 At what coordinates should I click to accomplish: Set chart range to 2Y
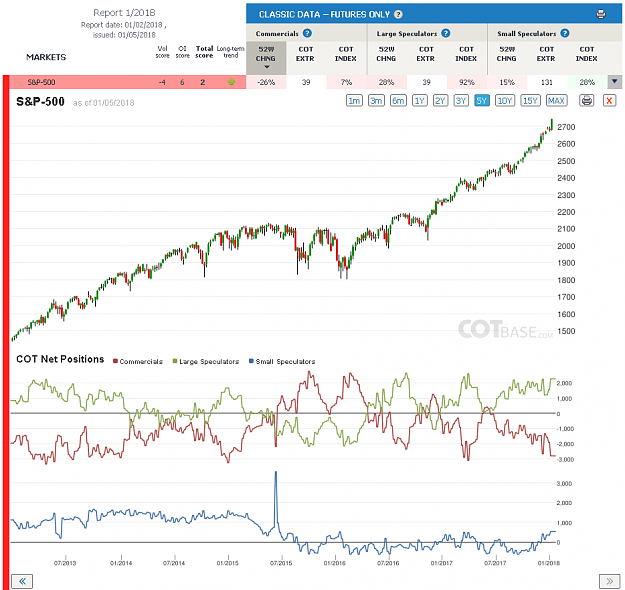click(x=440, y=100)
